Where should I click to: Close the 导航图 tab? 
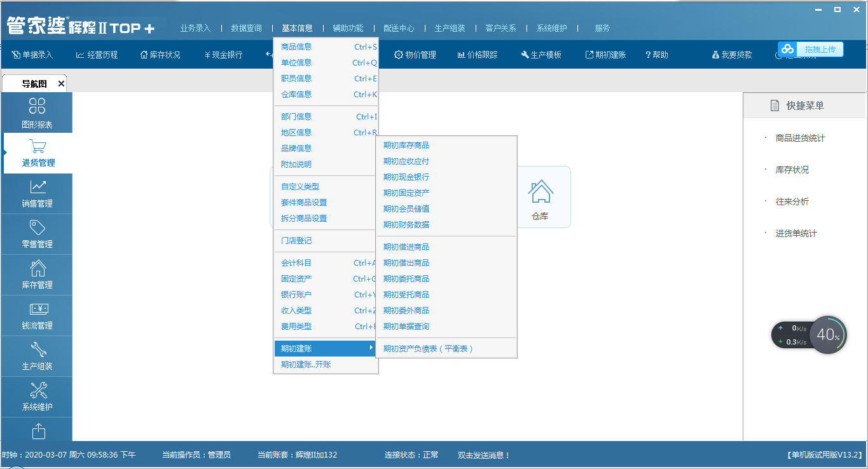coord(61,83)
